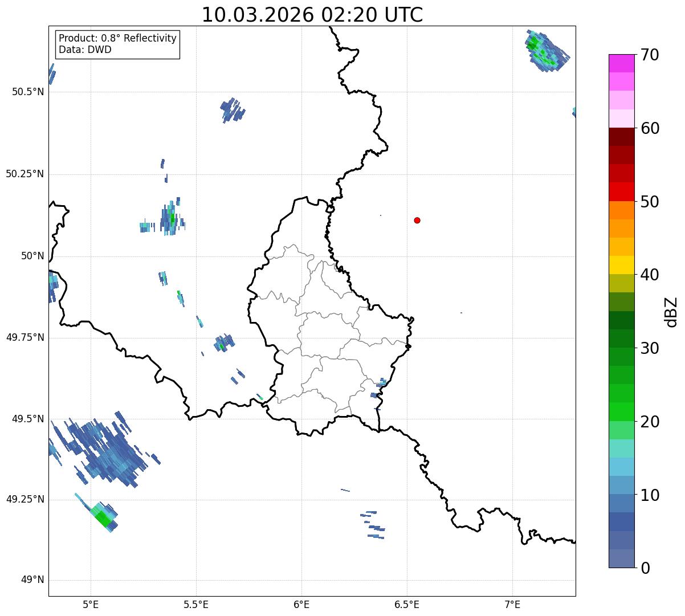This screenshot has width=685, height=616.
Task: Click the green radar echo in top-right corner
Action: [x=540, y=49]
